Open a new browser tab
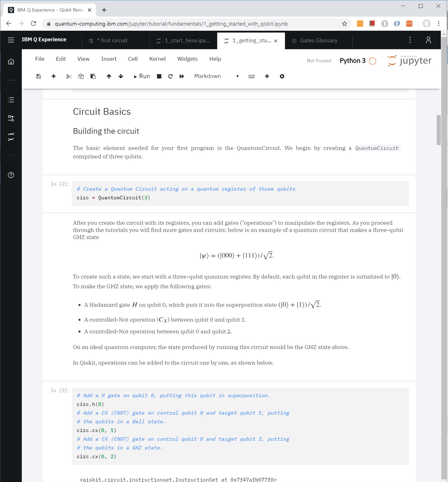The image size is (448, 482). point(104,10)
